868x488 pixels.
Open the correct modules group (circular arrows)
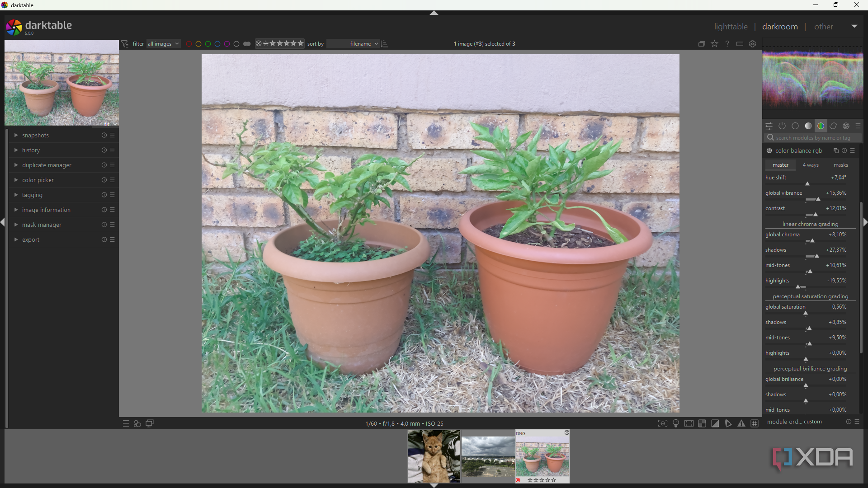[834, 126]
